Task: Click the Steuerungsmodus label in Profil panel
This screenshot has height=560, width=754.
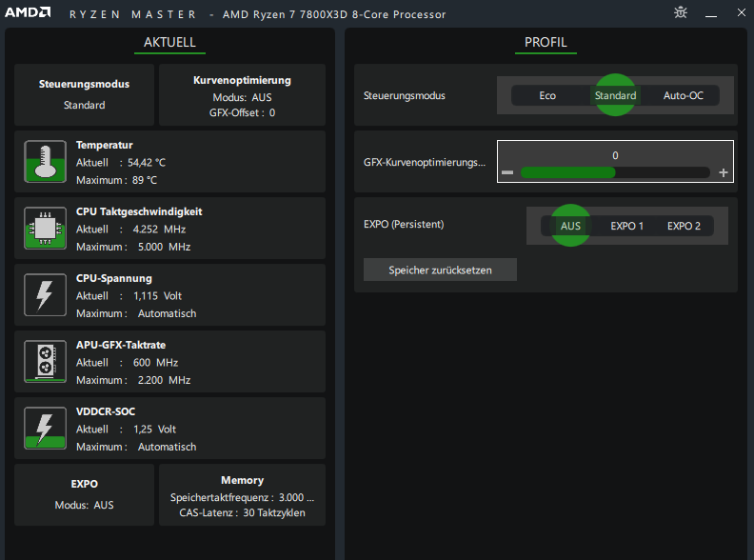Action: [404, 95]
